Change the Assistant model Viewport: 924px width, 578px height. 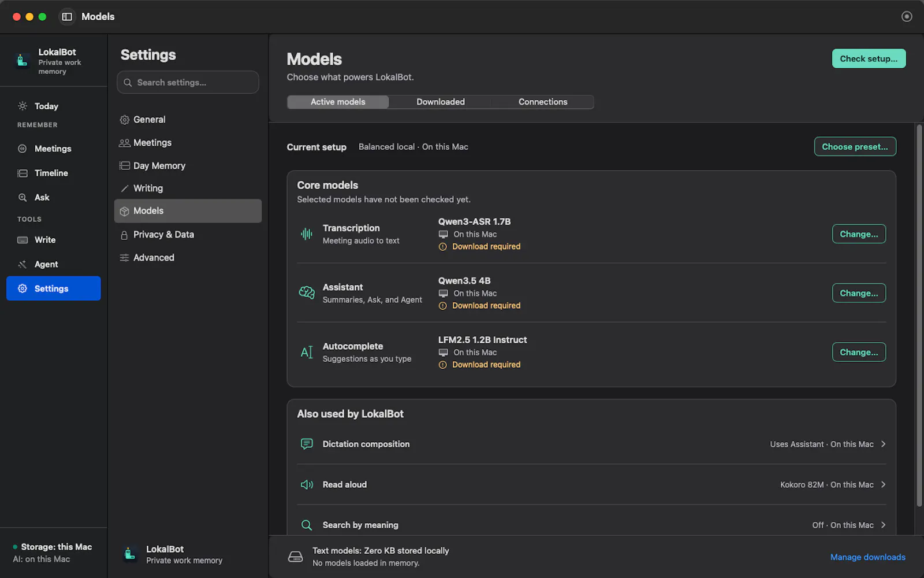(859, 293)
